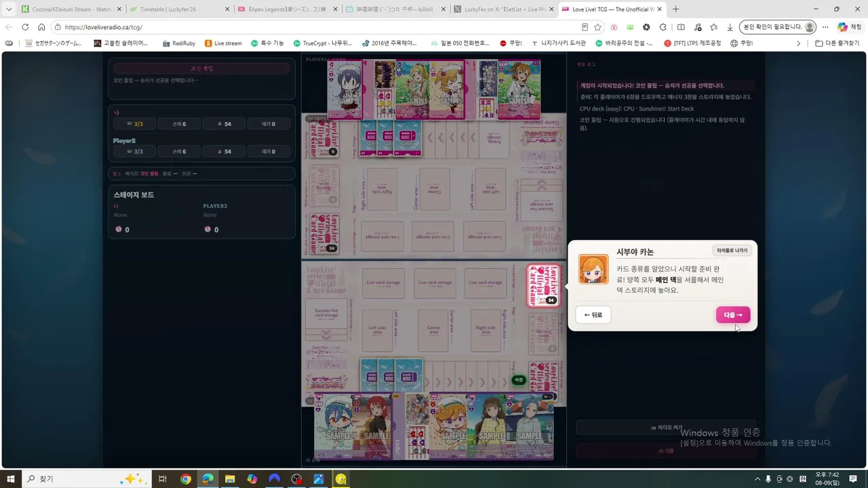The image size is (868, 488).
Task: Click the green extension icon
Action: 630,27
